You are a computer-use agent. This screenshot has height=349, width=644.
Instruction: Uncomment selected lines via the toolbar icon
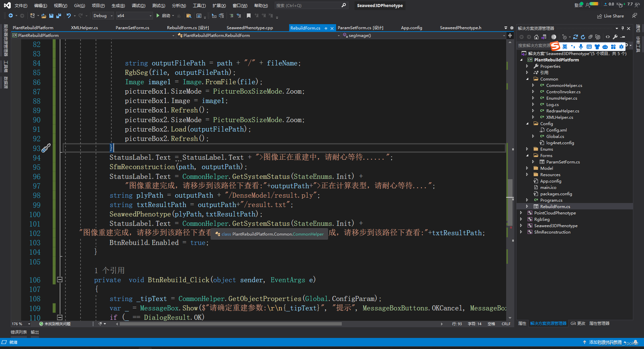click(239, 16)
